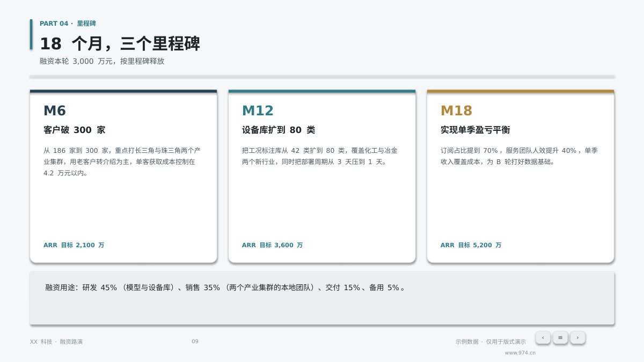Screen dimensions: 644x362
Task: Advance with the next slide arrow
Action: [577, 337]
